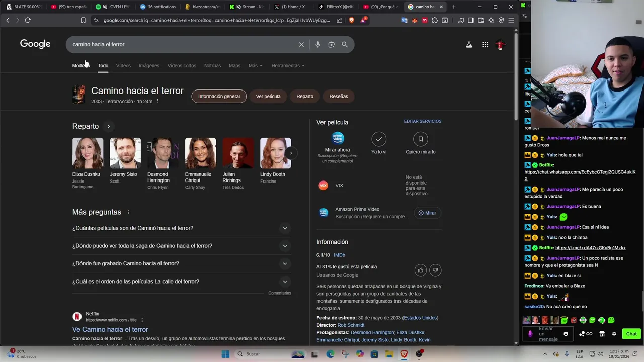Image resolution: width=644 pixels, height=362 pixels.
Task: Switch to the Imágenes search tab
Action: coord(149,66)
